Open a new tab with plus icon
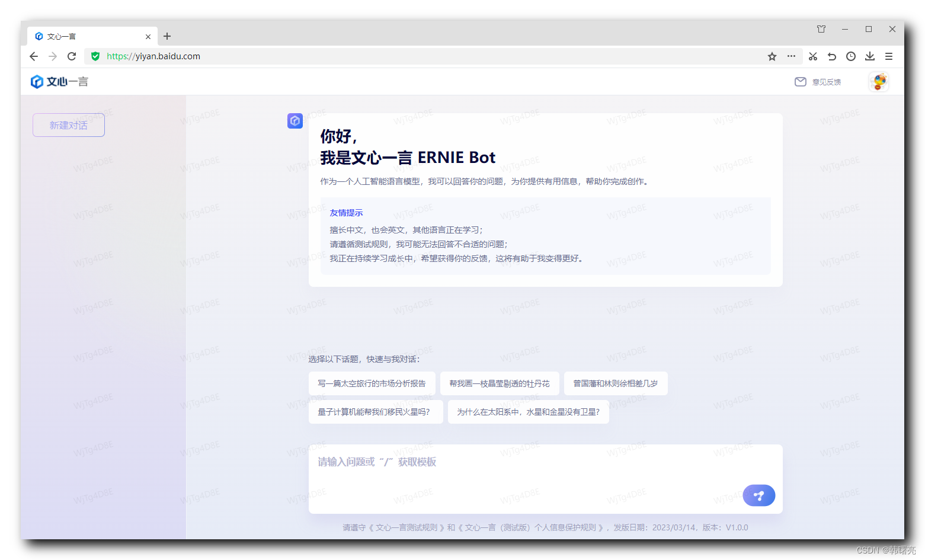This screenshot has width=925, height=560. click(x=167, y=36)
